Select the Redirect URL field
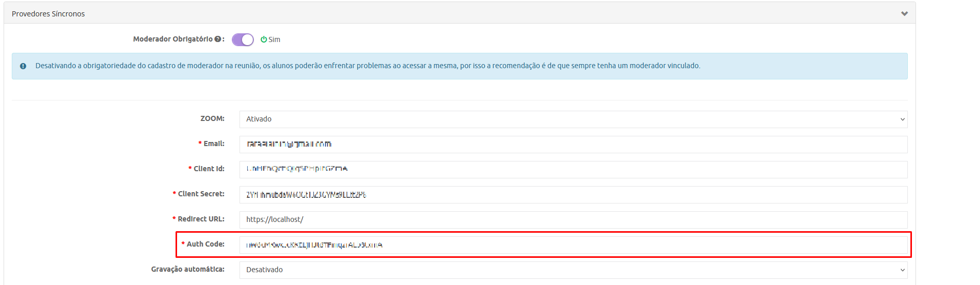The width and height of the screenshot is (980, 285). 573,219
